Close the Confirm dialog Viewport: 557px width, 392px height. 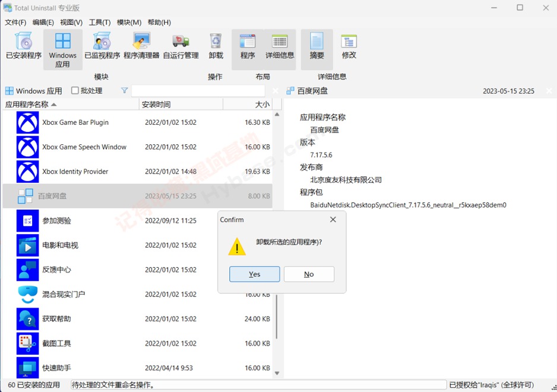pyautogui.click(x=333, y=220)
